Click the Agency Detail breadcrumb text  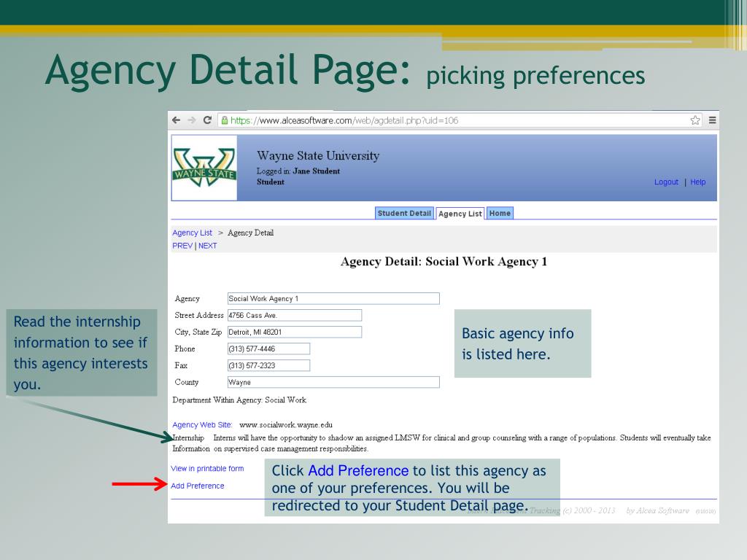251,233
